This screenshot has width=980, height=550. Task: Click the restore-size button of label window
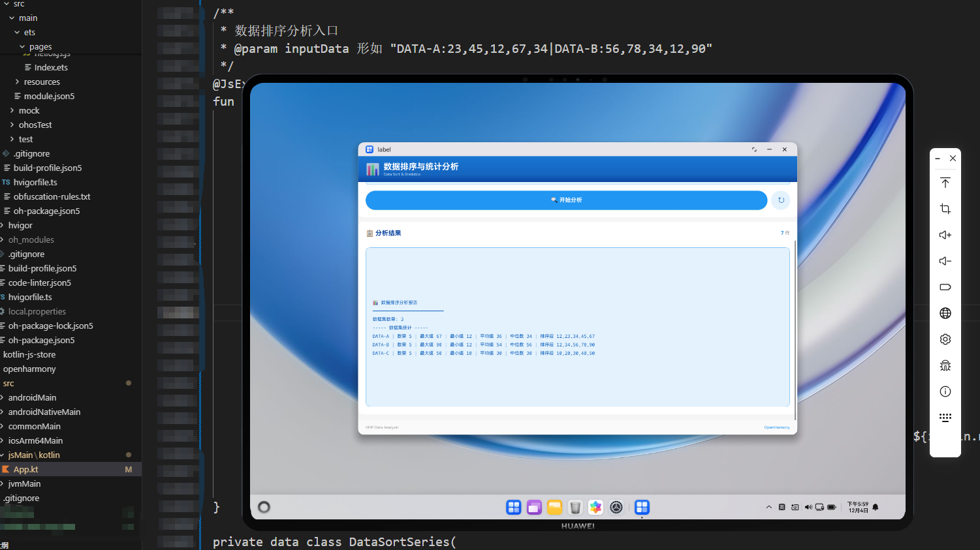pyautogui.click(x=754, y=149)
